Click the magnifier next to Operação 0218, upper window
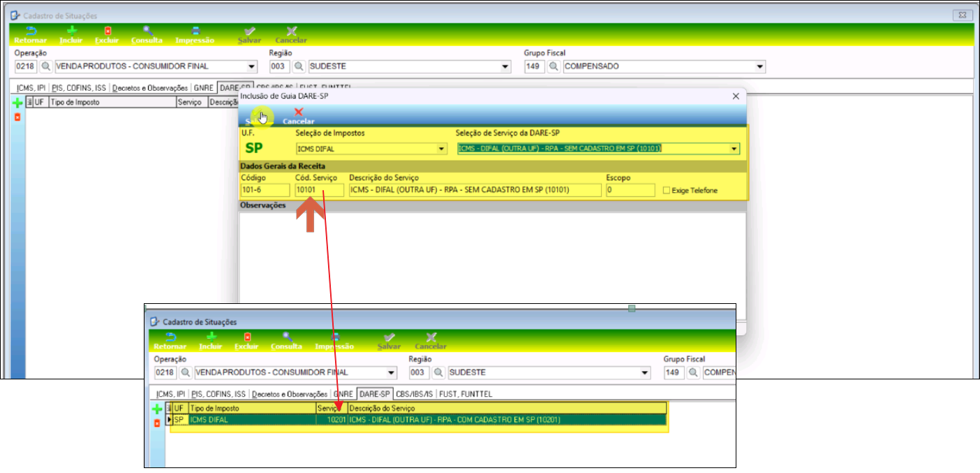Viewport: 980px width, 473px height. click(46, 66)
